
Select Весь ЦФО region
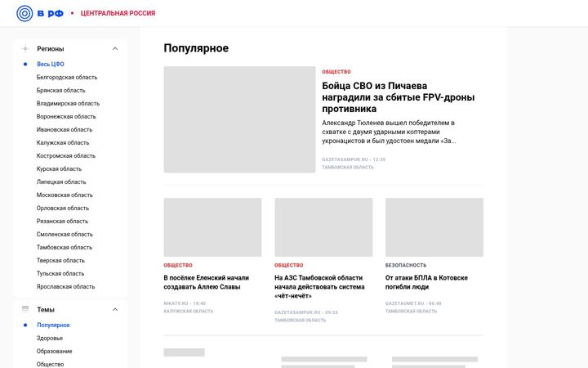click(x=51, y=65)
